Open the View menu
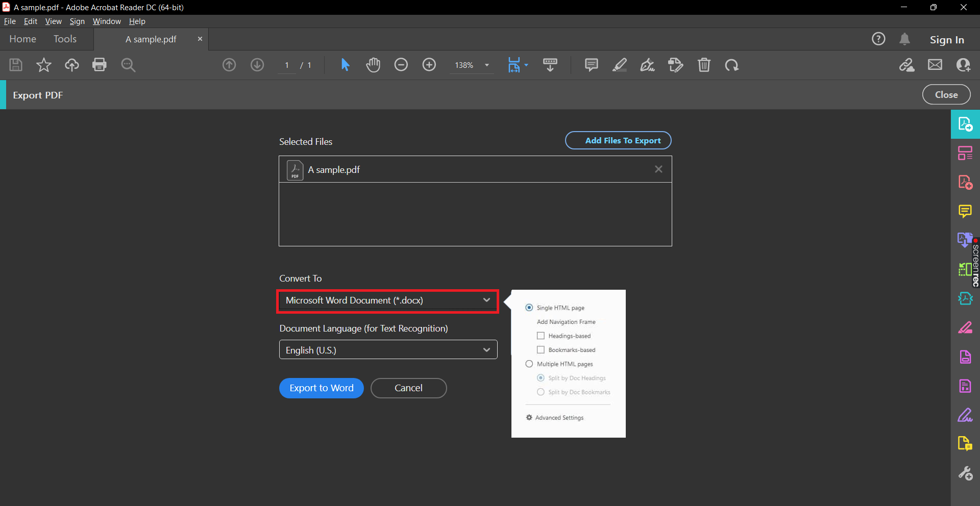 pos(53,21)
